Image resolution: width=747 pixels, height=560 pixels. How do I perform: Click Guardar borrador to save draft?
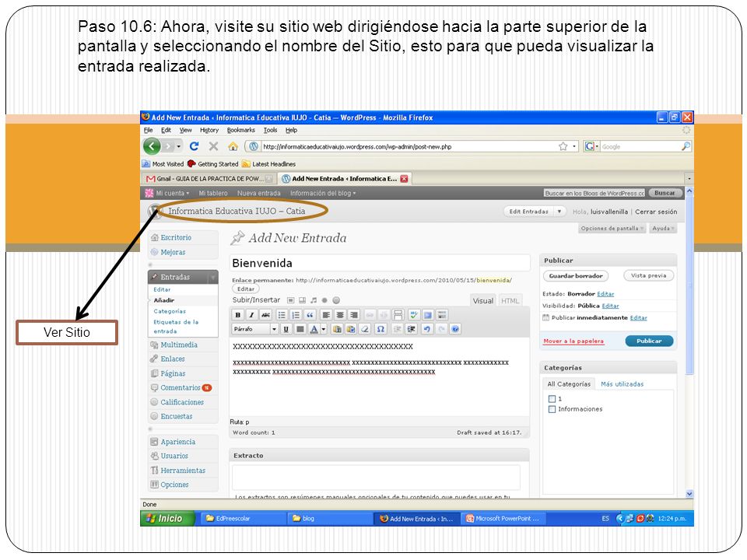576,275
